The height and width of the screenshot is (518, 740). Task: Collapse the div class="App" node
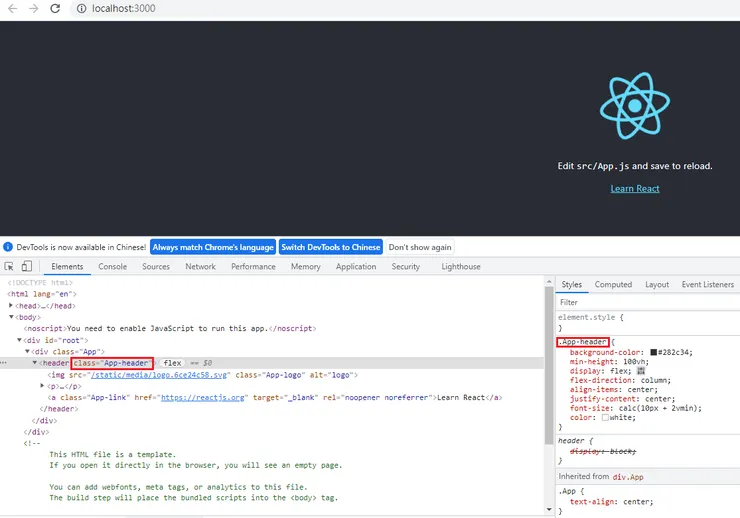click(27, 351)
